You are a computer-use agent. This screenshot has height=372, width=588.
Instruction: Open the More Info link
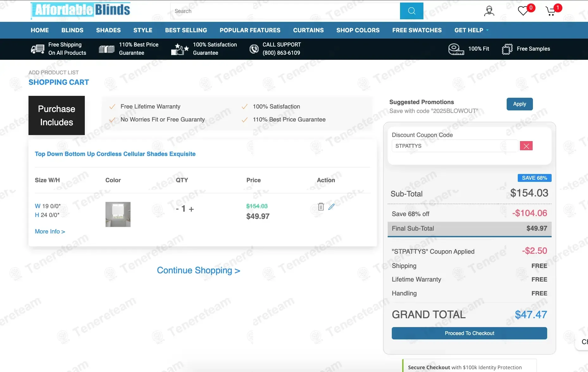50,232
